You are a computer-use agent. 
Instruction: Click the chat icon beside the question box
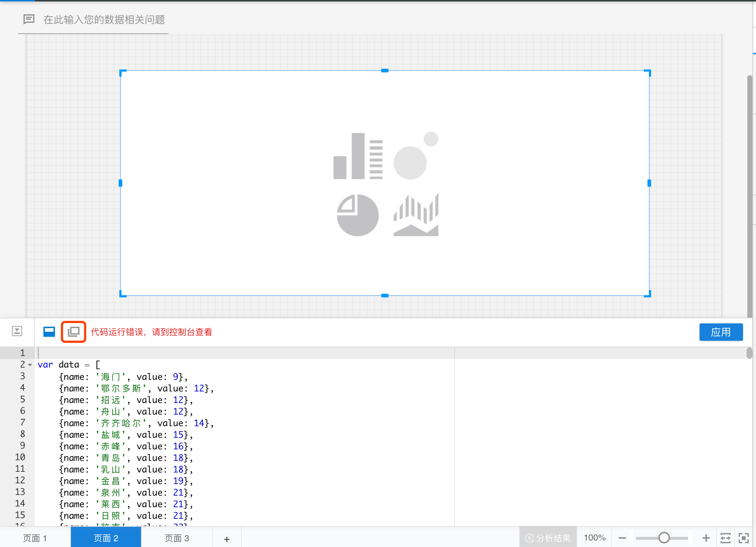click(29, 19)
